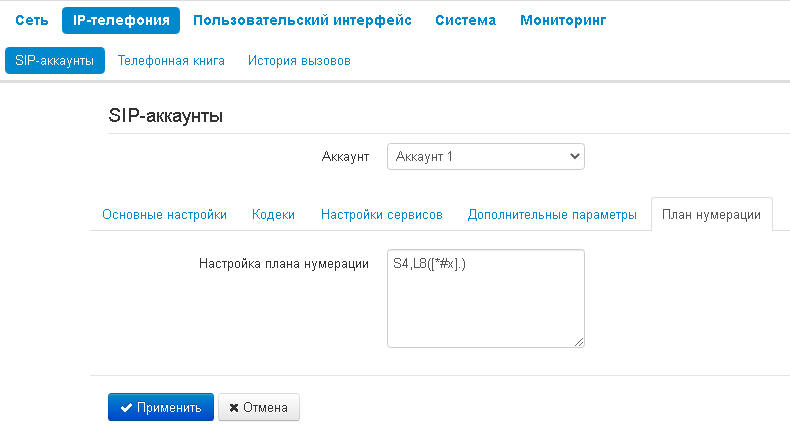
Task: Click the cross icon on Отмена button
Action: coord(234,407)
